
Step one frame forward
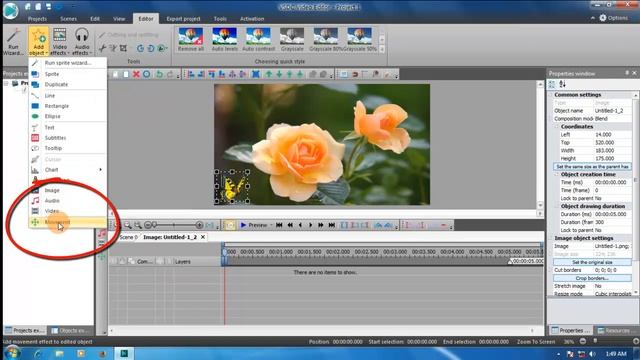(x=311, y=225)
